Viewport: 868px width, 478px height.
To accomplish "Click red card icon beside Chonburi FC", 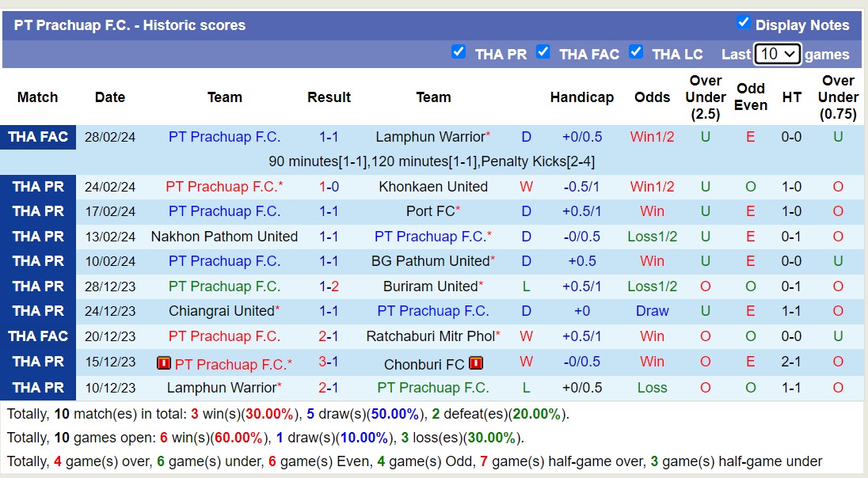I will 476,364.
